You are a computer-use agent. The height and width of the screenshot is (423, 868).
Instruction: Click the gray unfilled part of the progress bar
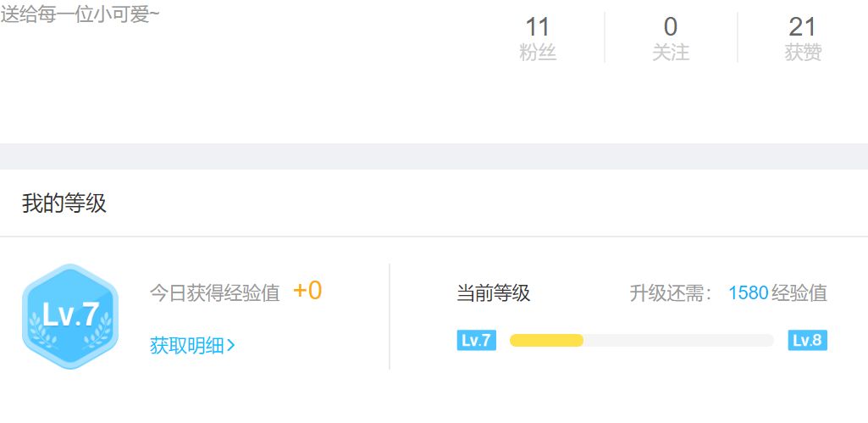pos(677,341)
